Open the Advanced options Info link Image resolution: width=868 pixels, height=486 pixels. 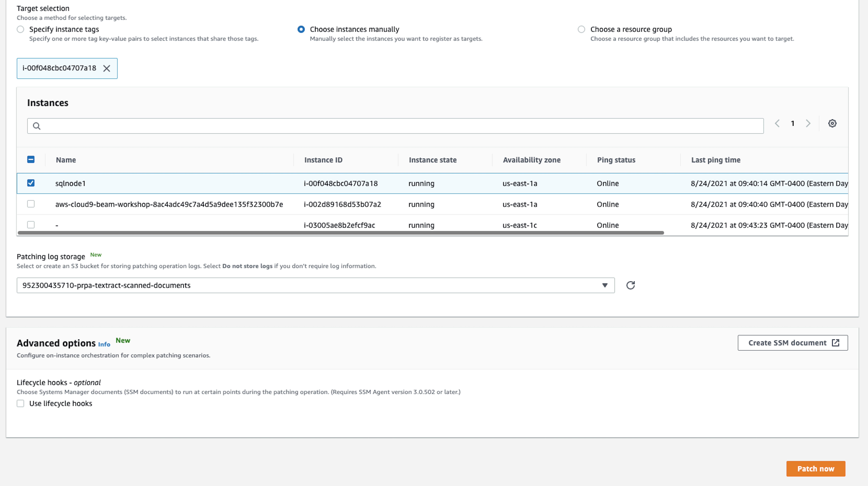[104, 344]
